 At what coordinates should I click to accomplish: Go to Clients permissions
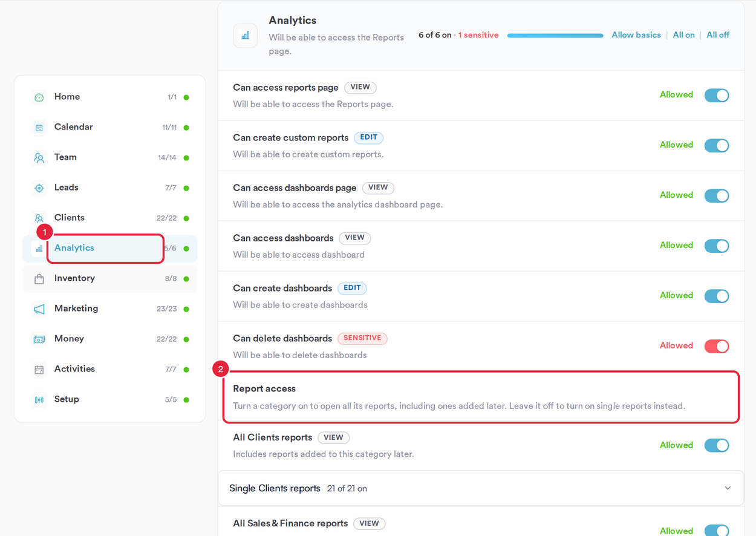(110, 218)
